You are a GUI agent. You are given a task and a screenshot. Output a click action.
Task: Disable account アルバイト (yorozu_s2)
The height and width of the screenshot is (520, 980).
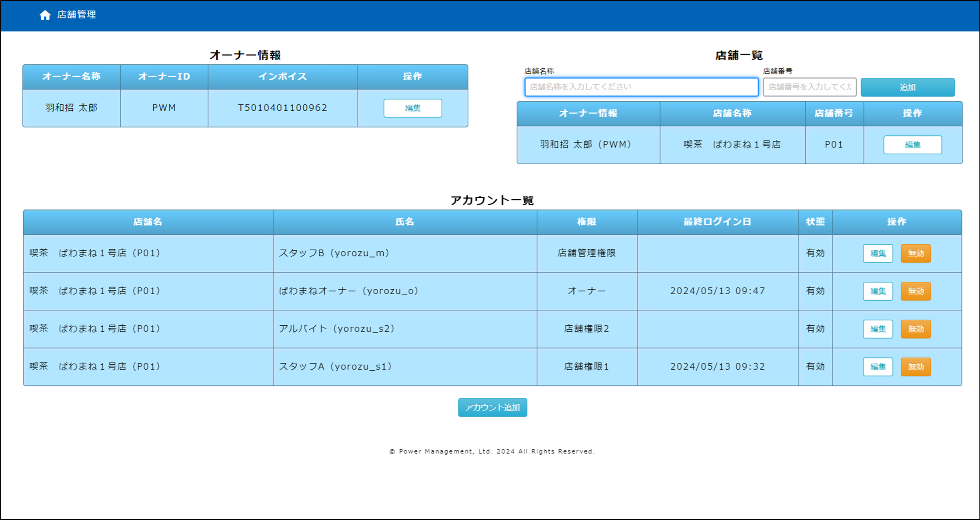pos(915,329)
